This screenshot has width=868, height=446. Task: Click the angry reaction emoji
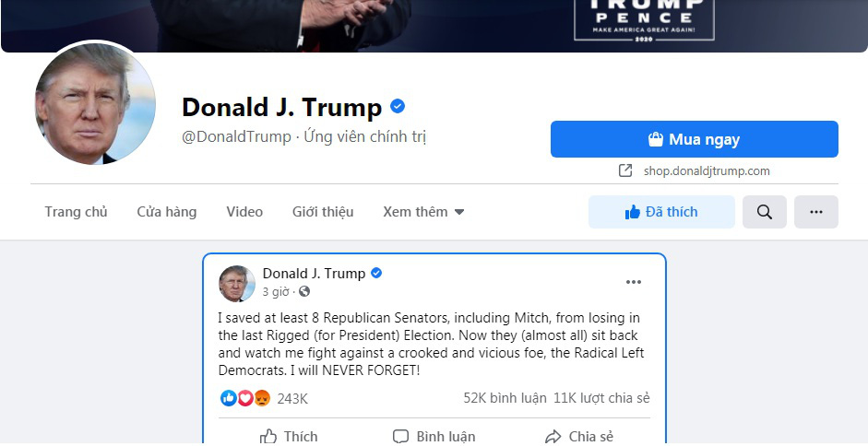pos(262,398)
